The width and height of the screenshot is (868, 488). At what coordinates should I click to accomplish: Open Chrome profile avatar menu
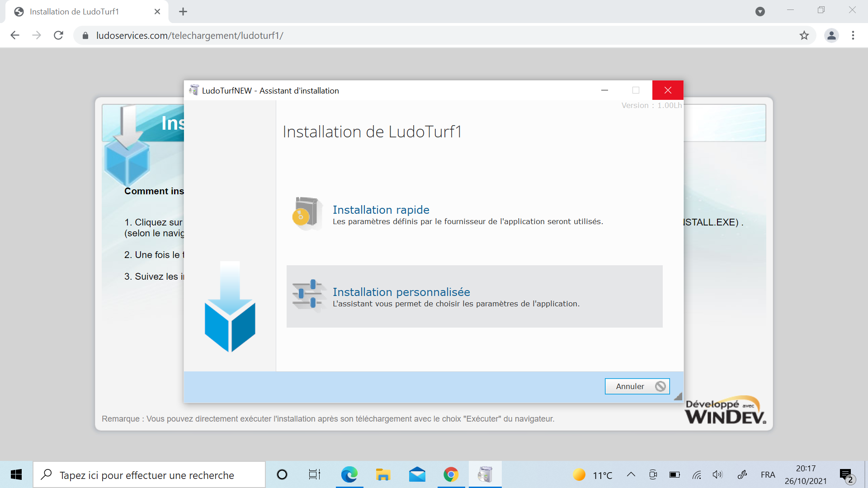[831, 35]
